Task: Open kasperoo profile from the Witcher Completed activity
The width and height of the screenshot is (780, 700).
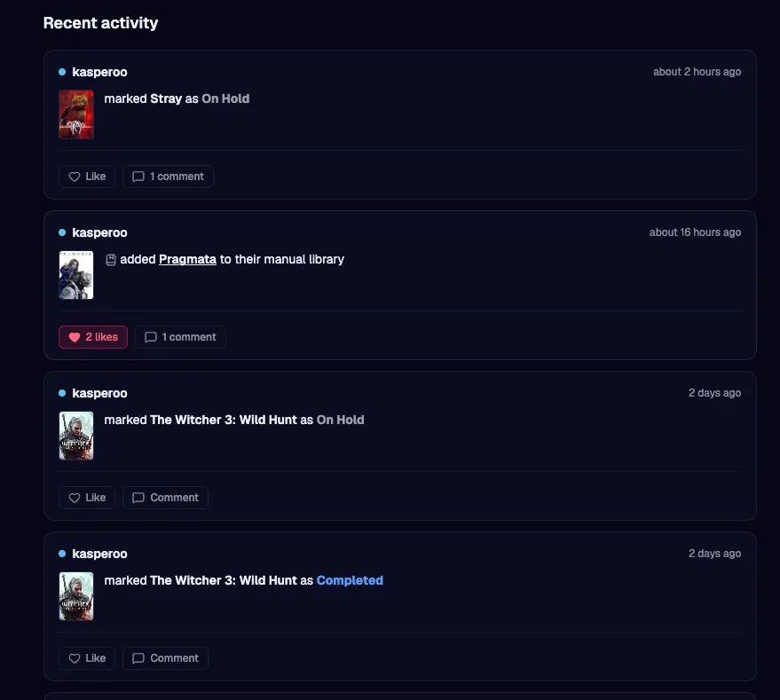Action: click(x=99, y=554)
